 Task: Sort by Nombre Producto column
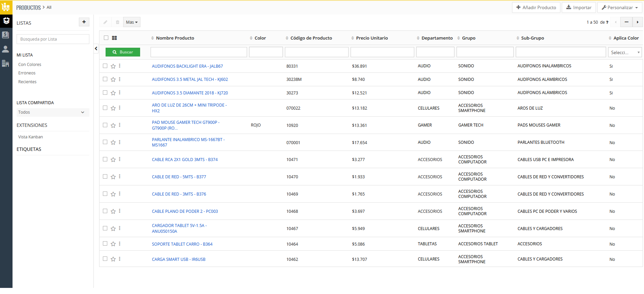click(x=175, y=38)
